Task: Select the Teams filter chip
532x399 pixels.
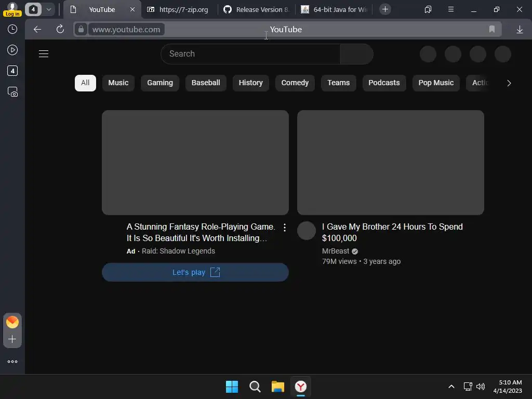Action: 338,83
